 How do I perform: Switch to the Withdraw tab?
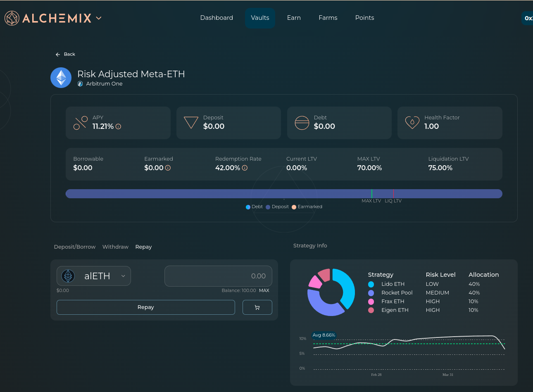pos(115,247)
